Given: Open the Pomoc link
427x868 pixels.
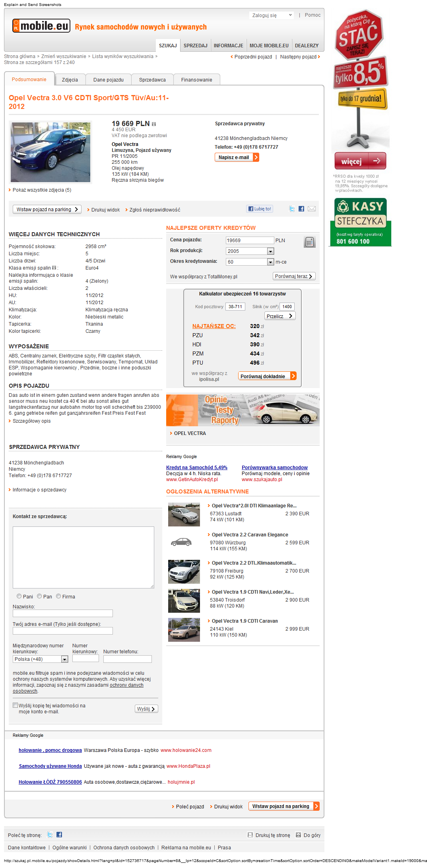Looking at the screenshot, I should (312, 15).
